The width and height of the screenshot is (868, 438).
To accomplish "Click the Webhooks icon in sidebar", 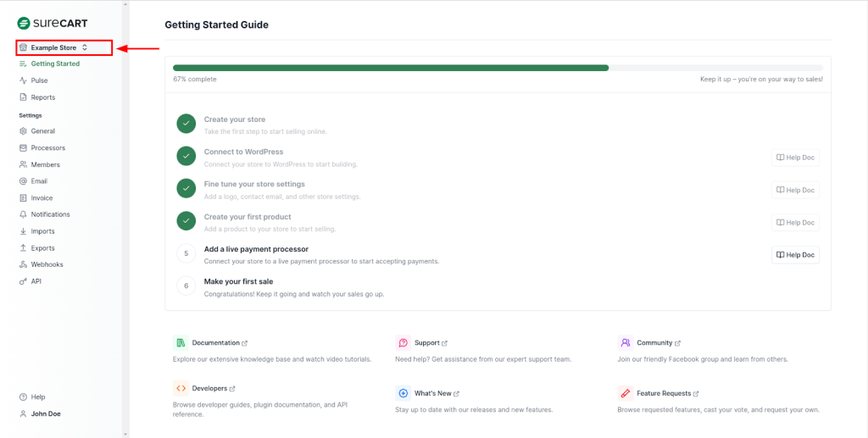I will tap(23, 264).
